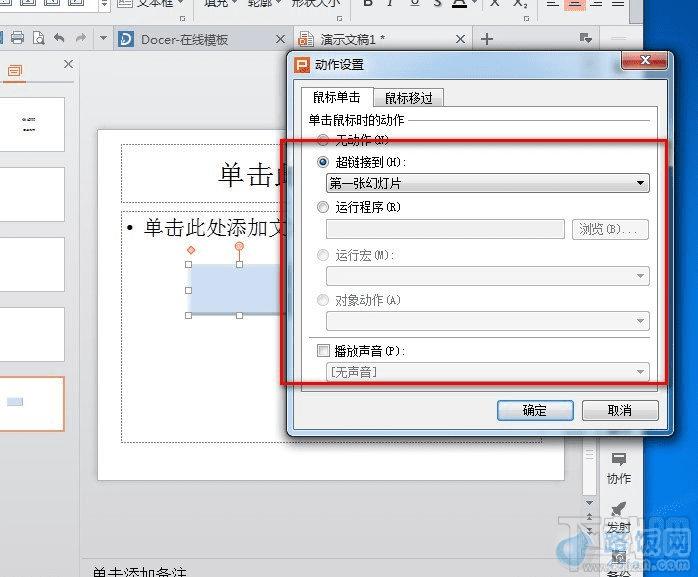
Task: Select the first slide thumbnail
Action: point(30,124)
